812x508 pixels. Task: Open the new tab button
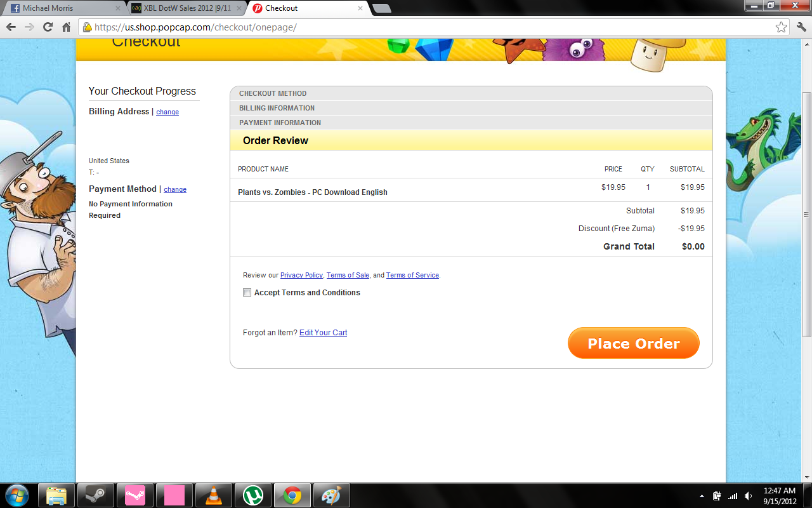tap(381, 8)
